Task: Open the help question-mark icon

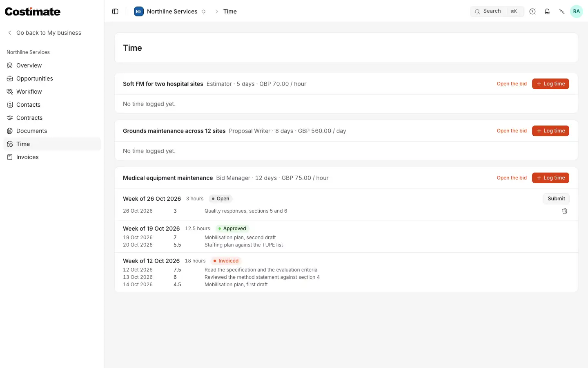Action: point(532,11)
